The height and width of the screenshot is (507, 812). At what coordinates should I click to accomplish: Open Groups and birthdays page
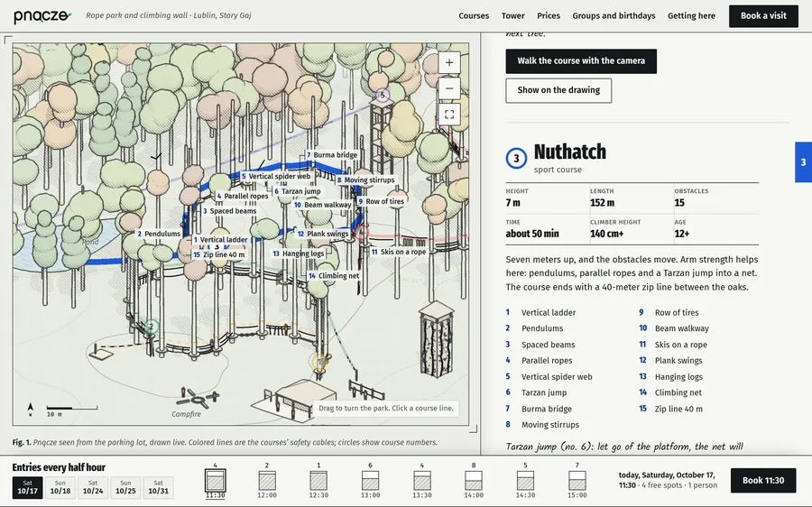pyautogui.click(x=614, y=15)
